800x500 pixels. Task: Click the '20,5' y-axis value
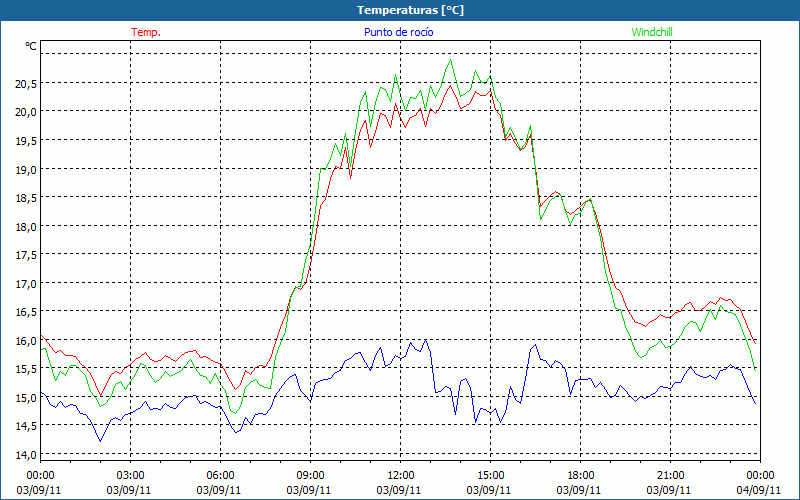click(x=26, y=84)
